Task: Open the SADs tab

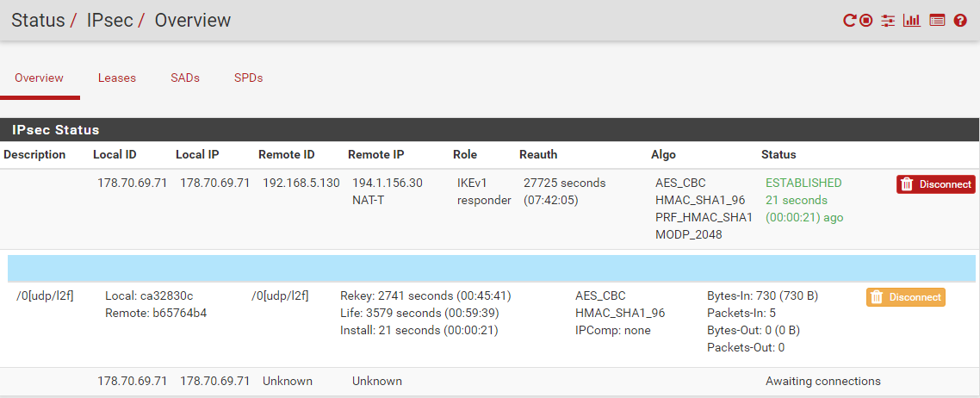Action: tap(185, 78)
